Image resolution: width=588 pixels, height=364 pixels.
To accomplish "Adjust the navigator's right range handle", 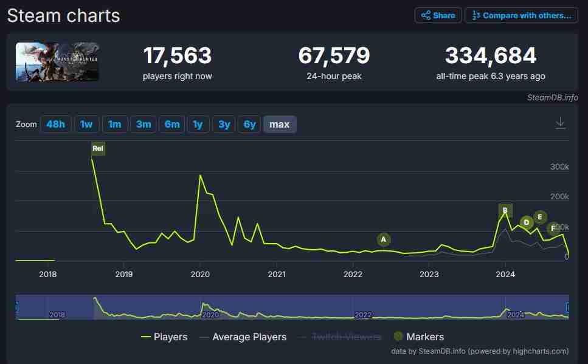I will click(568, 307).
